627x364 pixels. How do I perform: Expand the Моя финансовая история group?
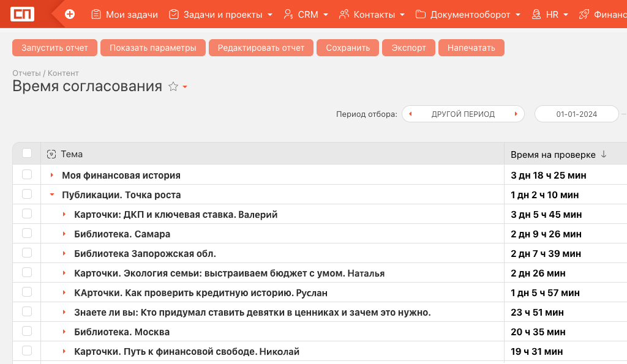pyautogui.click(x=52, y=176)
